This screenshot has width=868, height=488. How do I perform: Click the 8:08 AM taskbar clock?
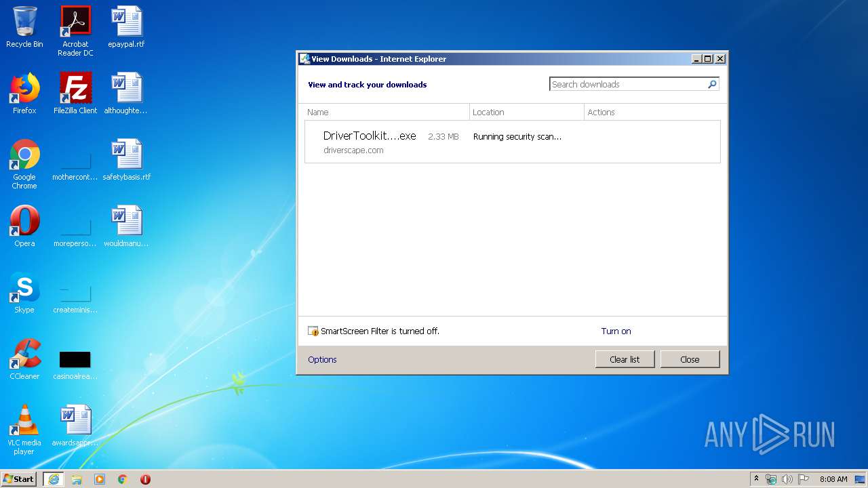833,479
